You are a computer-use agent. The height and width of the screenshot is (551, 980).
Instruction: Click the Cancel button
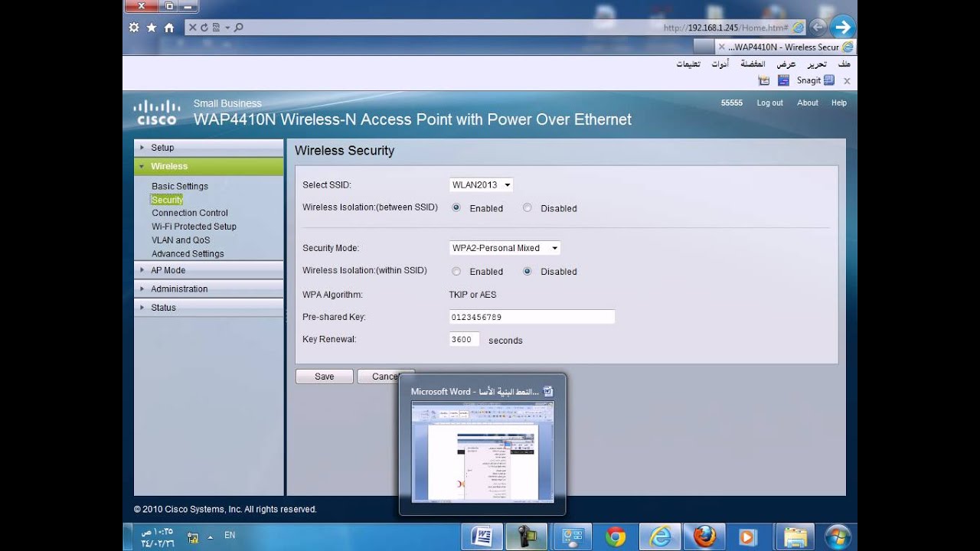click(386, 377)
